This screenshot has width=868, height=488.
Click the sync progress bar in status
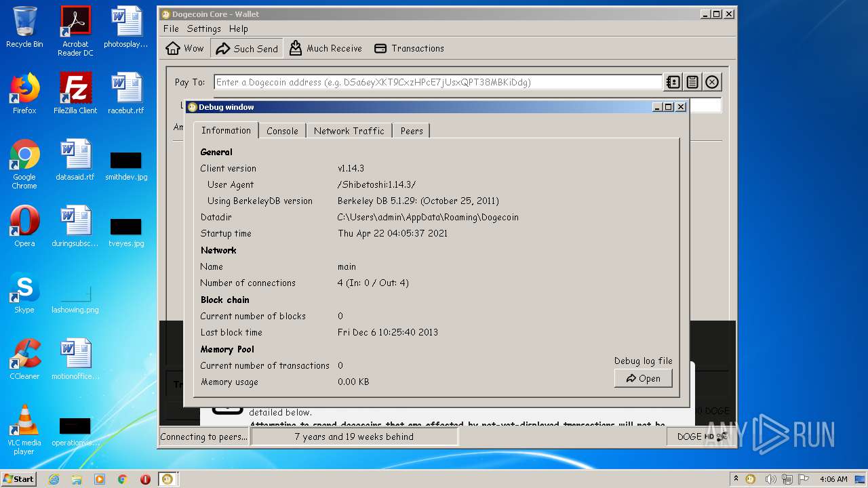[x=354, y=436]
